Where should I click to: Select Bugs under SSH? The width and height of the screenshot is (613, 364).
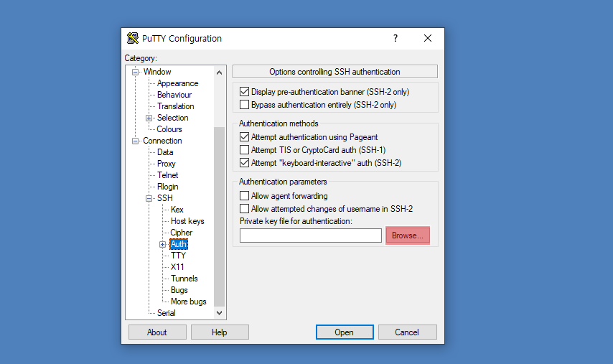pos(179,290)
